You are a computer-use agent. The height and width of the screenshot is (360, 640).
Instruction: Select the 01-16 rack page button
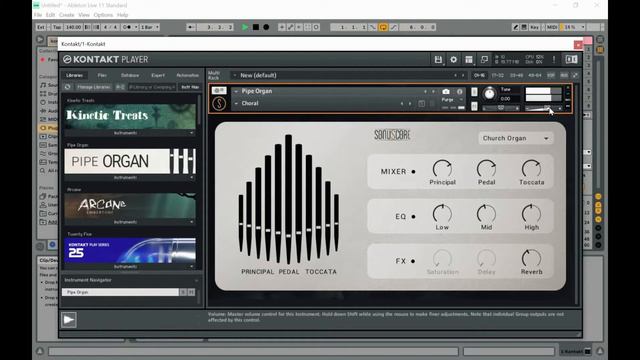click(x=479, y=76)
